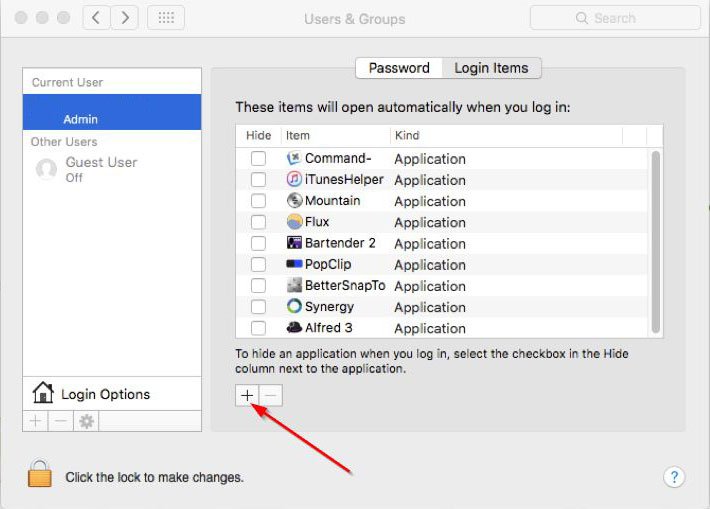
Task: Remove selected login item with minus button
Action: click(271, 395)
